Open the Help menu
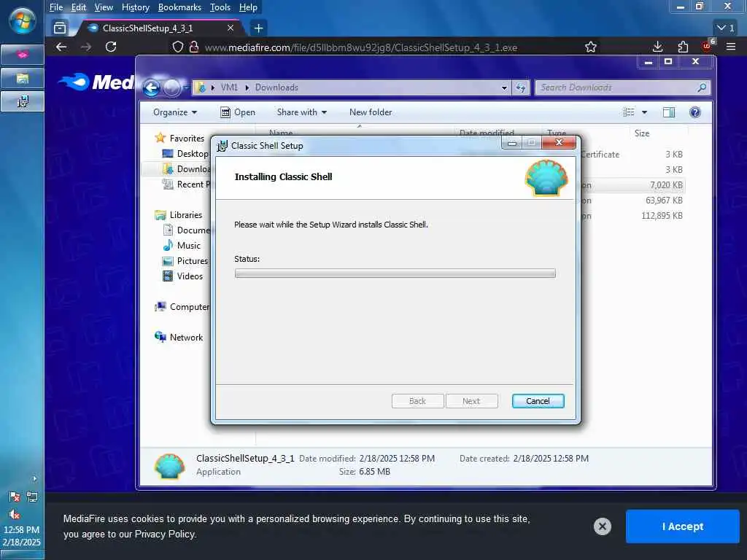This screenshot has width=747, height=560. (x=248, y=7)
